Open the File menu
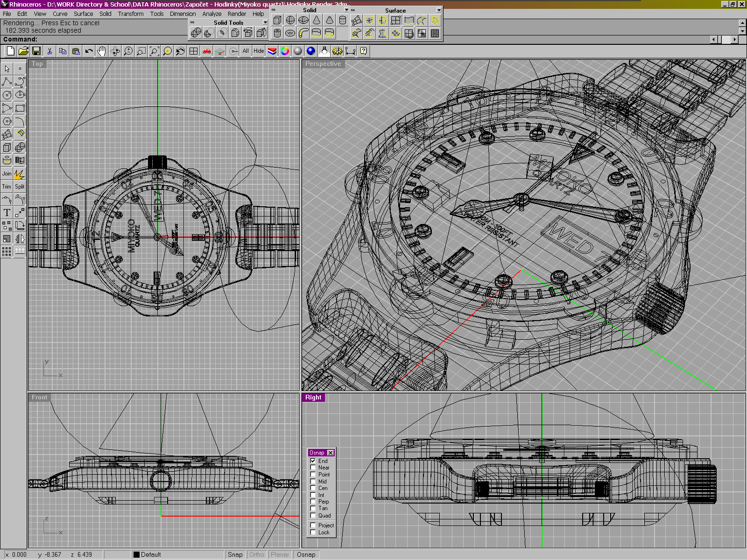 tap(7, 14)
